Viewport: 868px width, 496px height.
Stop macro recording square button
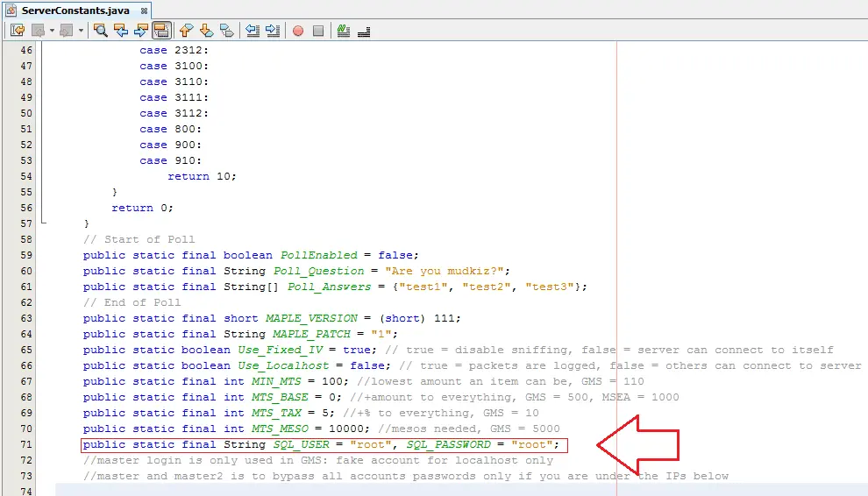click(317, 31)
